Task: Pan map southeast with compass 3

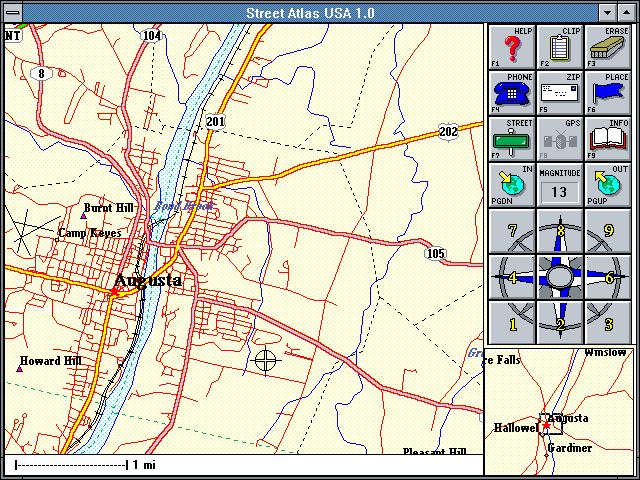Action: click(607, 323)
